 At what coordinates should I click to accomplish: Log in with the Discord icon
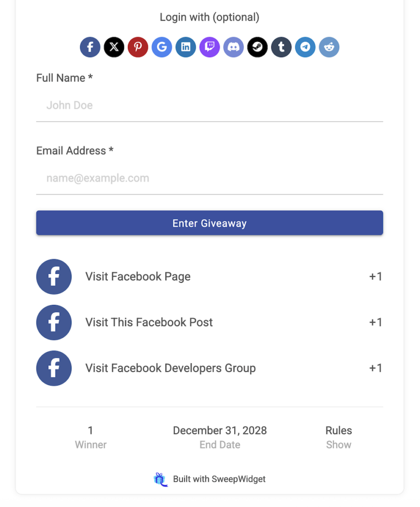coord(234,48)
